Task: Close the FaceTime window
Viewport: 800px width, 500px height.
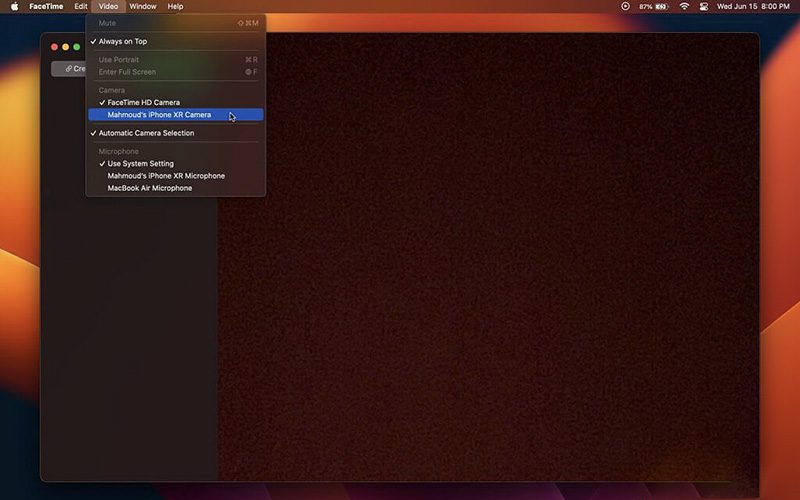Action: tap(54, 47)
